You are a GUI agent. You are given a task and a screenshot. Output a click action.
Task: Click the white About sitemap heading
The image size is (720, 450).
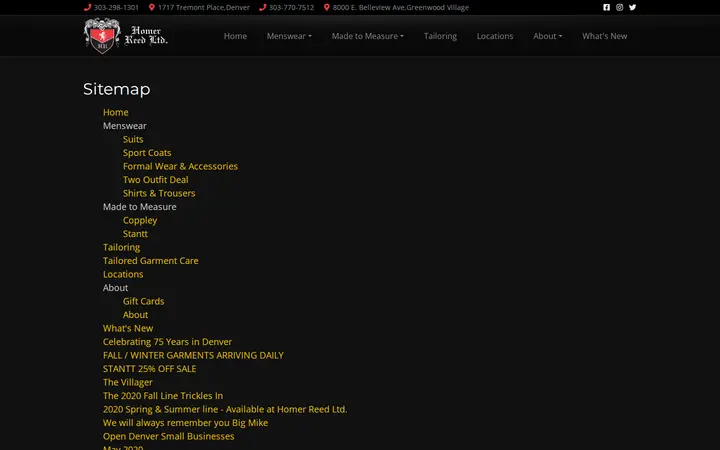pos(115,288)
